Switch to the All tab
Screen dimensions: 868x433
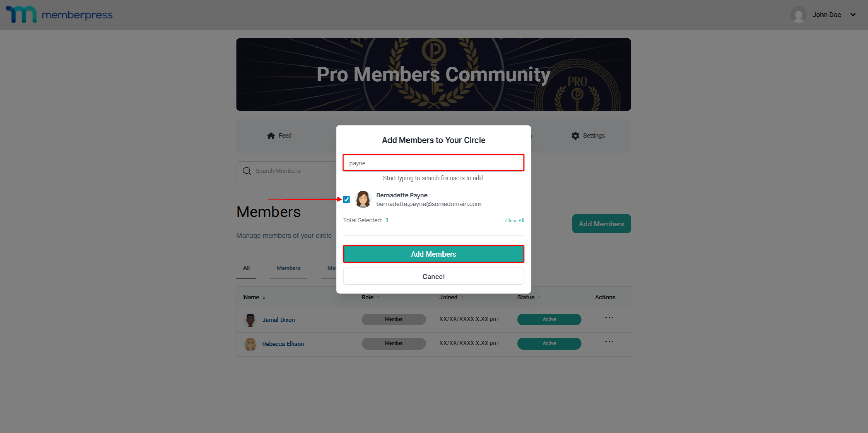click(x=246, y=268)
